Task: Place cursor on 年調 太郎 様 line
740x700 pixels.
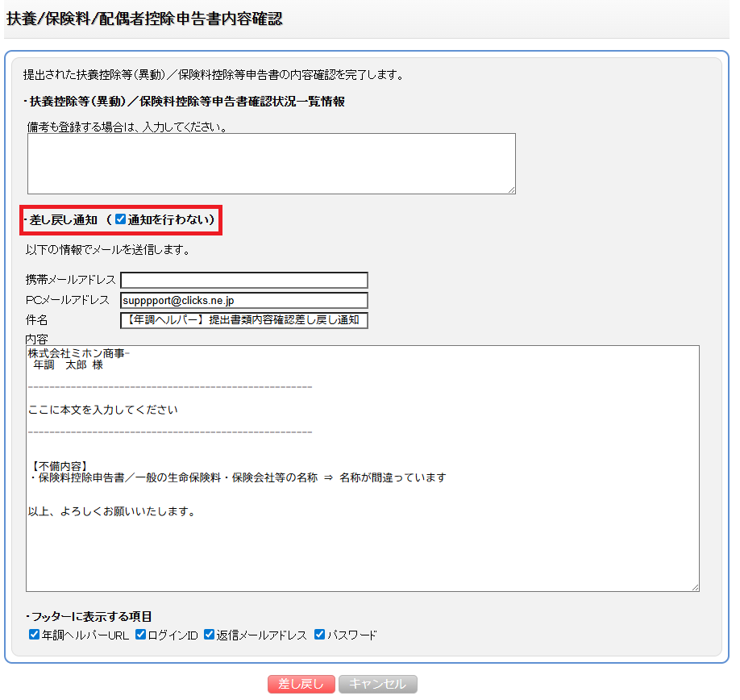Action: [x=68, y=365]
